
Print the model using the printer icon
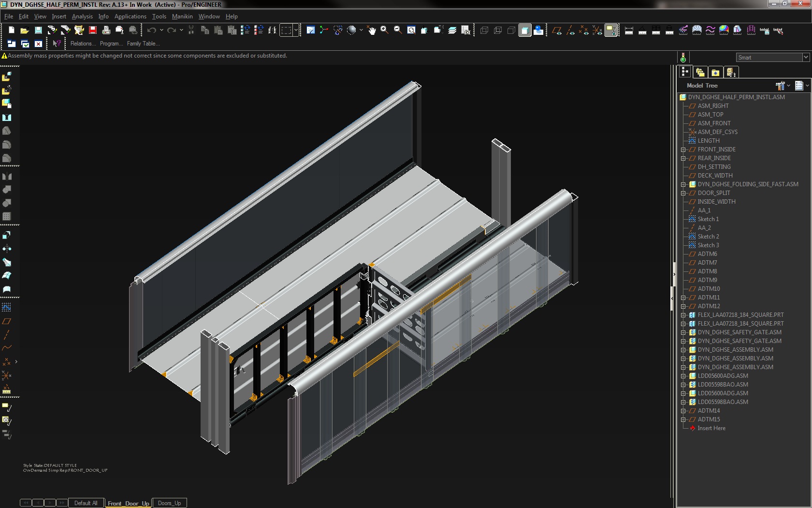106,30
